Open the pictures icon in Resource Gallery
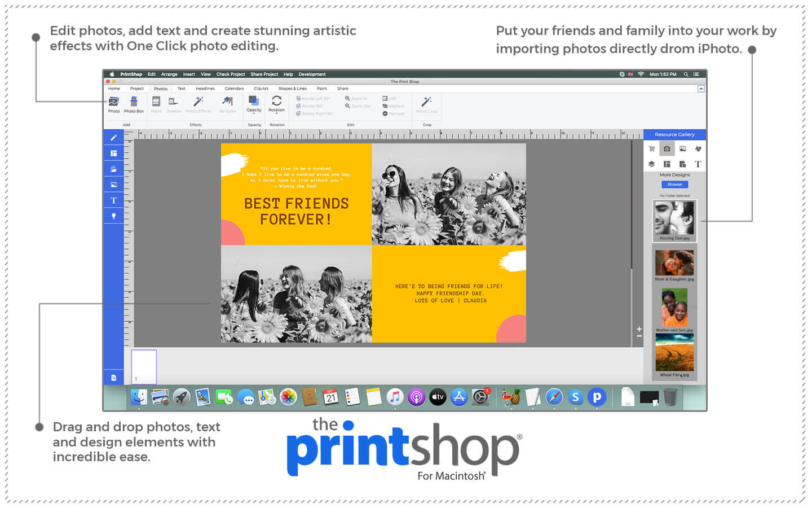The image size is (812, 508). [683, 149]
